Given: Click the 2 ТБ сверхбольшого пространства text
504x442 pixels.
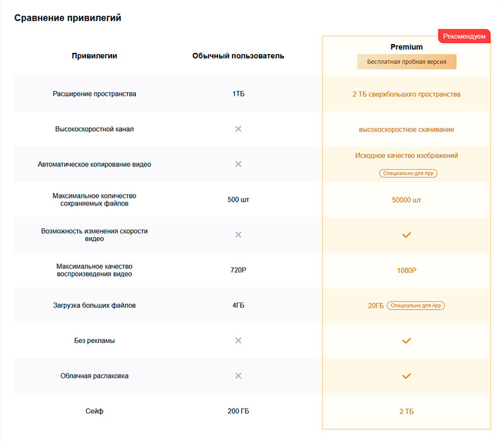Looking at the screenshot, I should pos(406,95).
